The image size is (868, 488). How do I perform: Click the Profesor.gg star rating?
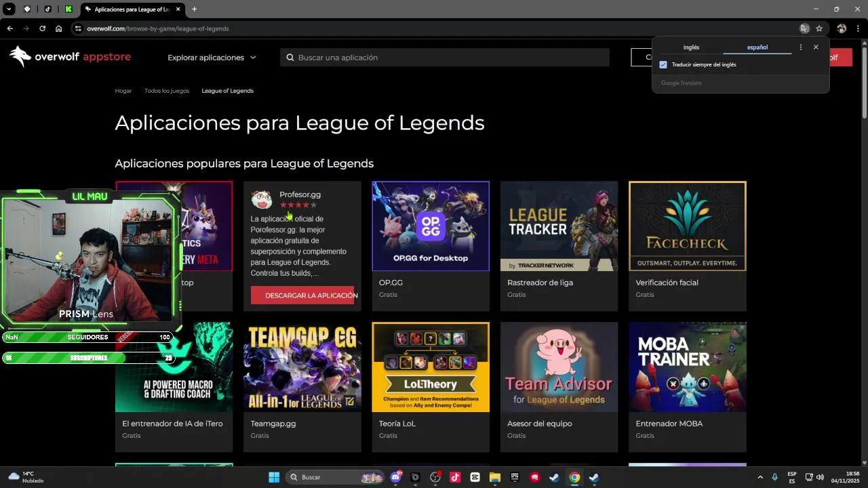(x=298, y=205)
